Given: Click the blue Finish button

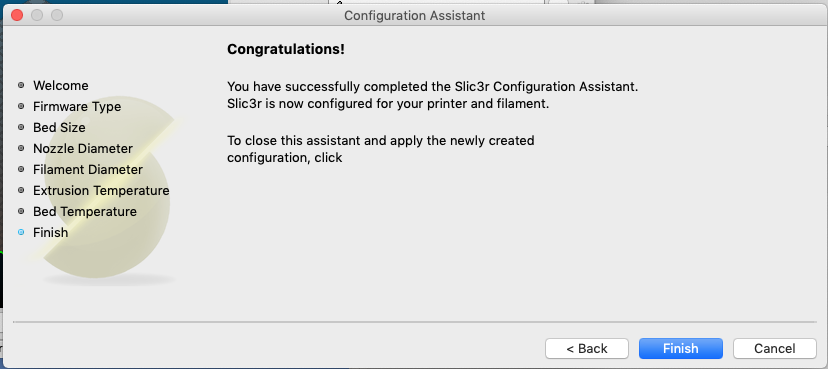Looking at the screenshot, I should [x=681, y=348].
